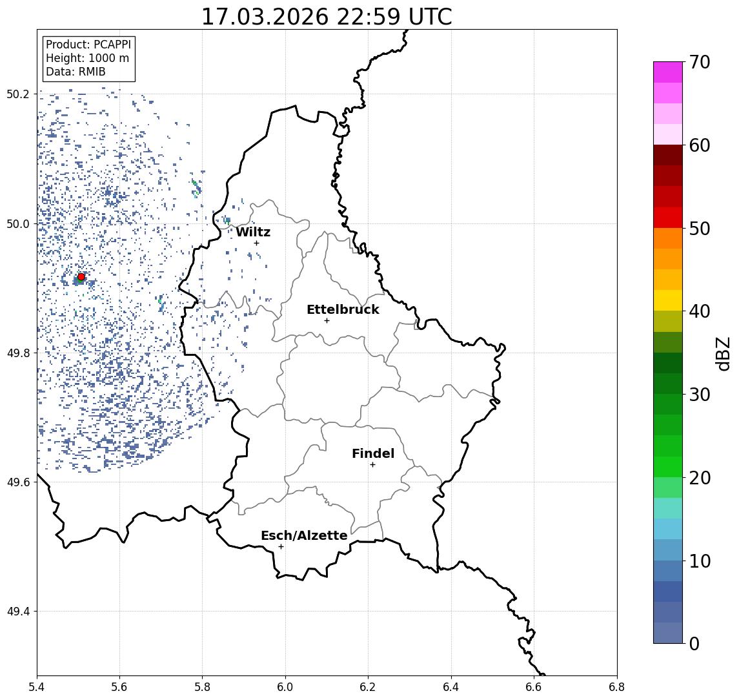
Task: Click the 6.2 longitude axis label
Action: 368,687
